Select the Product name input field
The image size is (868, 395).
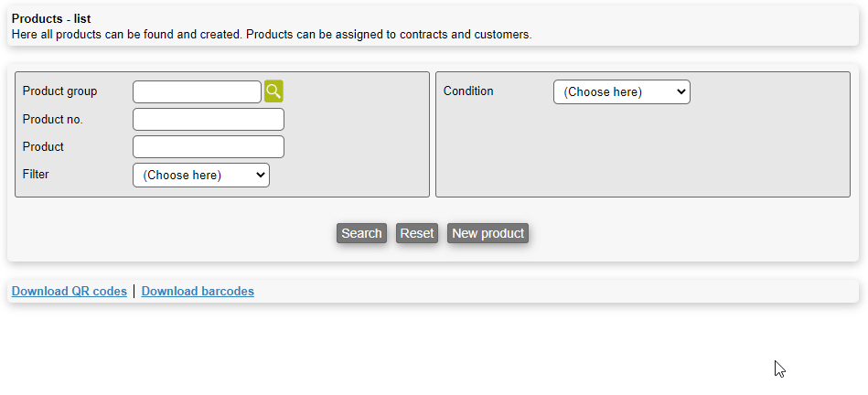209,146
